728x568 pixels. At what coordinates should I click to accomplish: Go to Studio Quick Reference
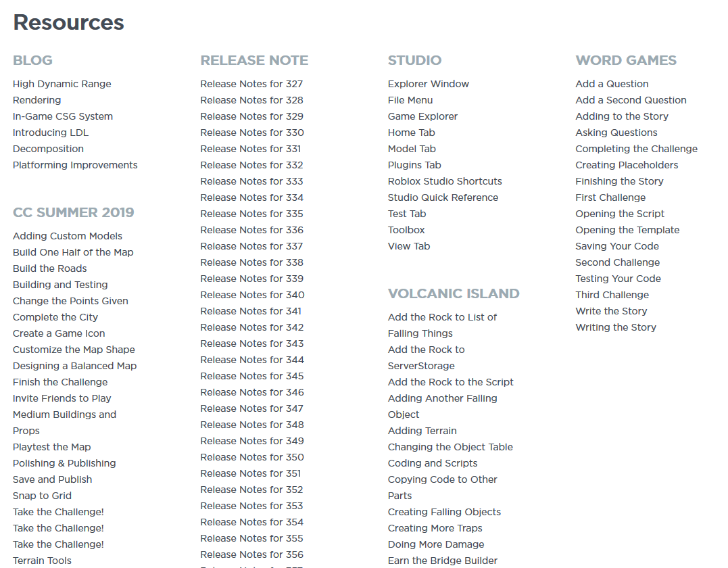click(443, 197)
